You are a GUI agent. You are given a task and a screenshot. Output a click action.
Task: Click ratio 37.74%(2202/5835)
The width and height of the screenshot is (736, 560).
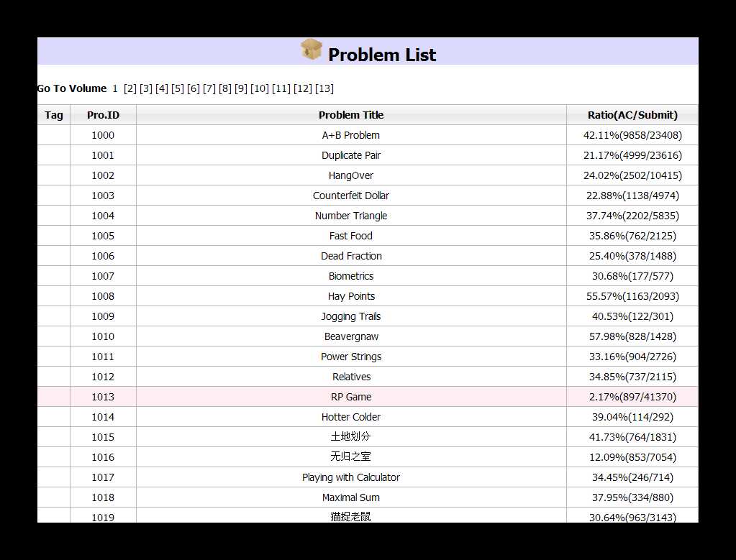pos(632,216)
